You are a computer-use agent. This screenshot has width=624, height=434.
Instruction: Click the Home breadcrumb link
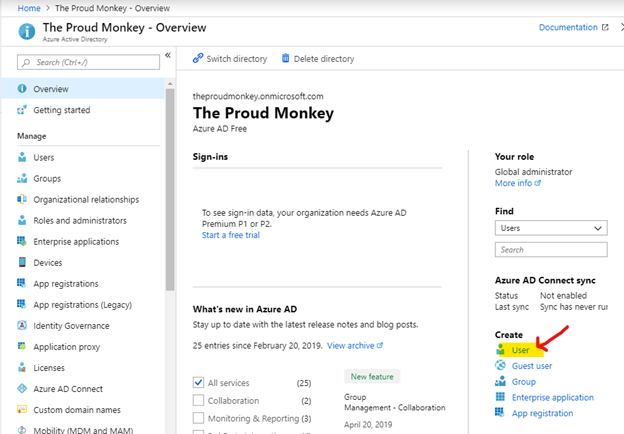[29, 8]
